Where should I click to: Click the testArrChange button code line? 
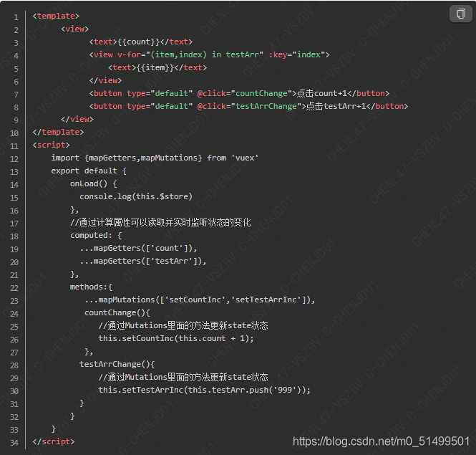248,106
